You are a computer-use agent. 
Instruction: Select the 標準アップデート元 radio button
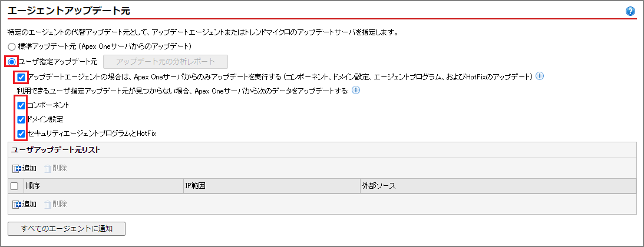tap(12, 46)
